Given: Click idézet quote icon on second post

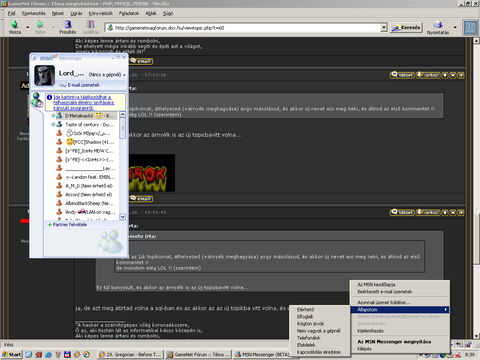Looking at the screenshot, I should click(403, 212).
